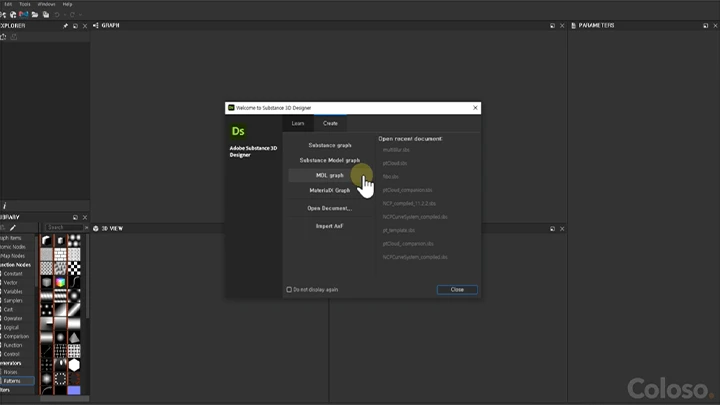Select the brick pattern thumbnail in Library
720x405 pixels.
[x=60, y=254]
